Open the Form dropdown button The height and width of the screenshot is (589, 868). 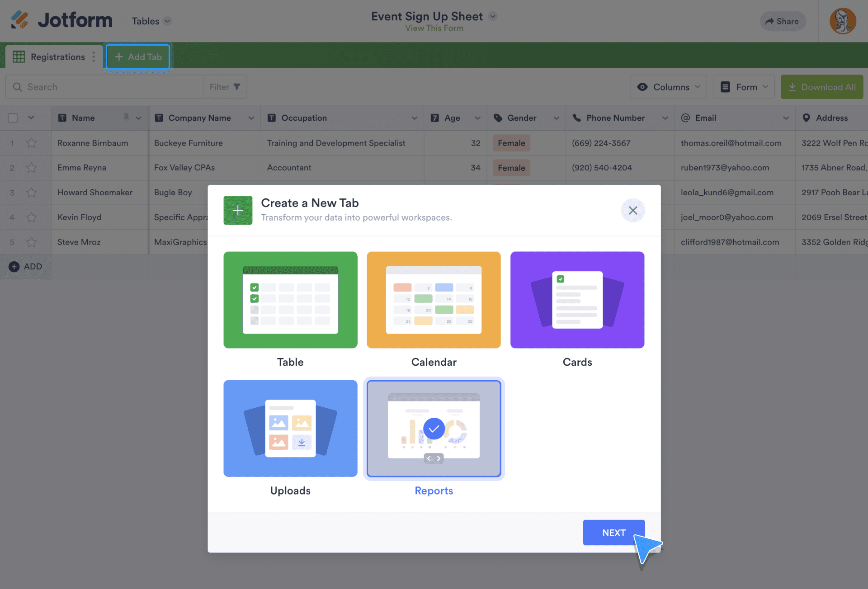(744, 87)
